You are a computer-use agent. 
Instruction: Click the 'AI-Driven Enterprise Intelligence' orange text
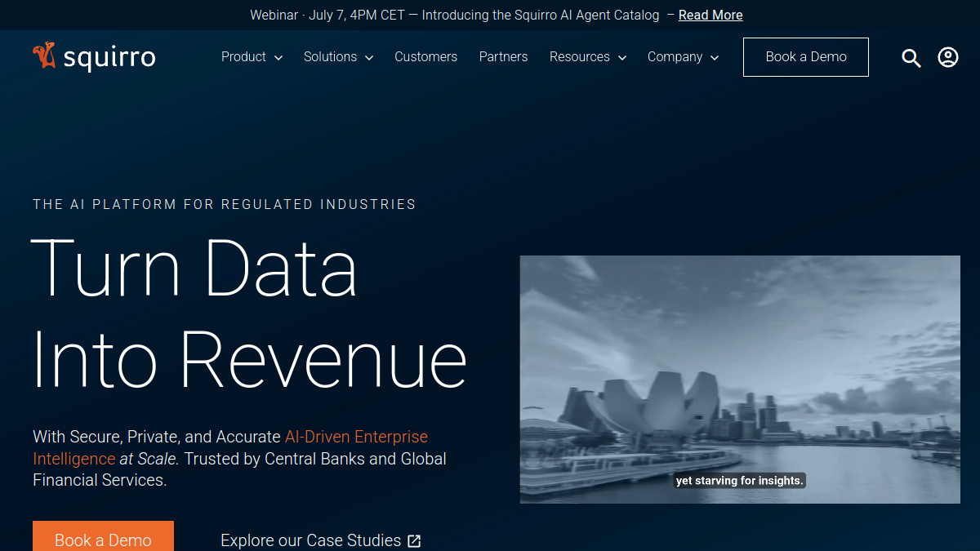point(230,447)
